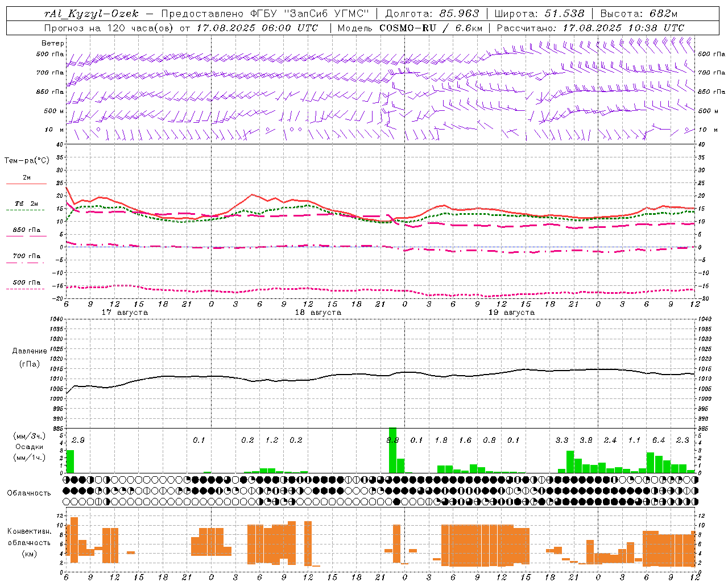The height and width of the screenshot is (582, 728).
Task: Click the Ветер wind panel label
Action: [53, 43]
